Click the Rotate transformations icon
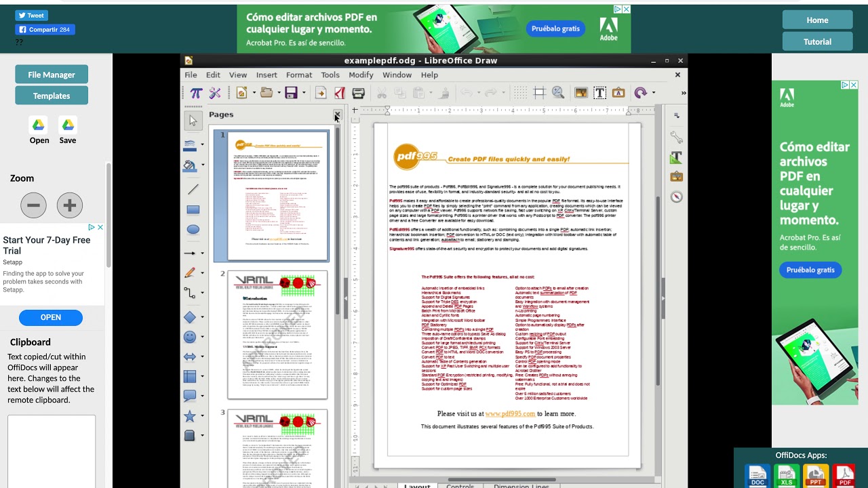 point(640,93)
